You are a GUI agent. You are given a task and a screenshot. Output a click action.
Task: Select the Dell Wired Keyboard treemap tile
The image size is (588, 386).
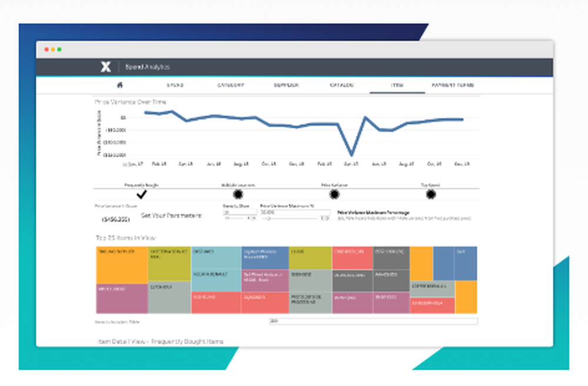click(265, 281)
